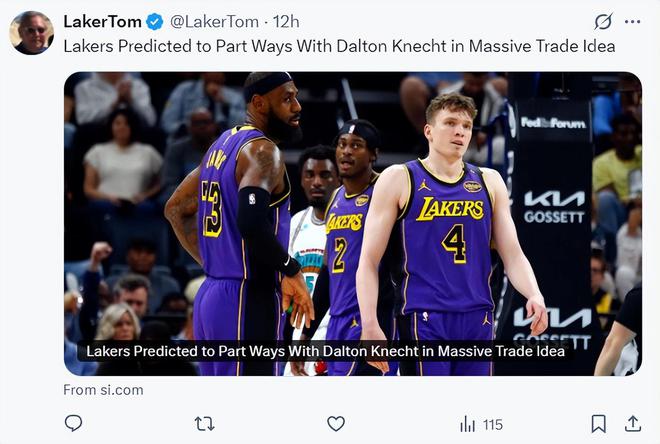The width and height of the screenshot is (660, 444).
Task: Bookmark LakerTom's post
Action: coord(598,424)
